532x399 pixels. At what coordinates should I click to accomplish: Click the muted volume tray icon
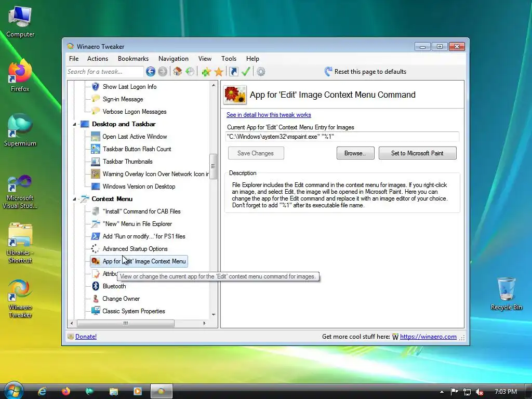tap(480, 392)
